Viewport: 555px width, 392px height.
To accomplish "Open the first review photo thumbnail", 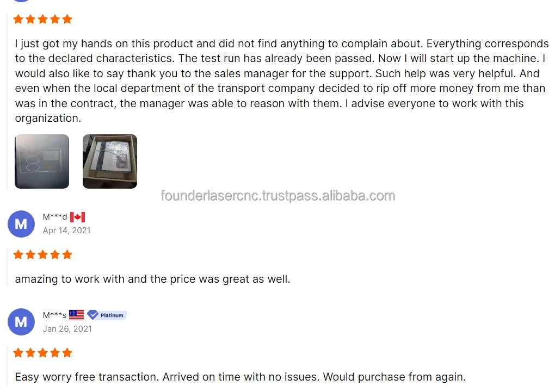I will tap(42, 161).
